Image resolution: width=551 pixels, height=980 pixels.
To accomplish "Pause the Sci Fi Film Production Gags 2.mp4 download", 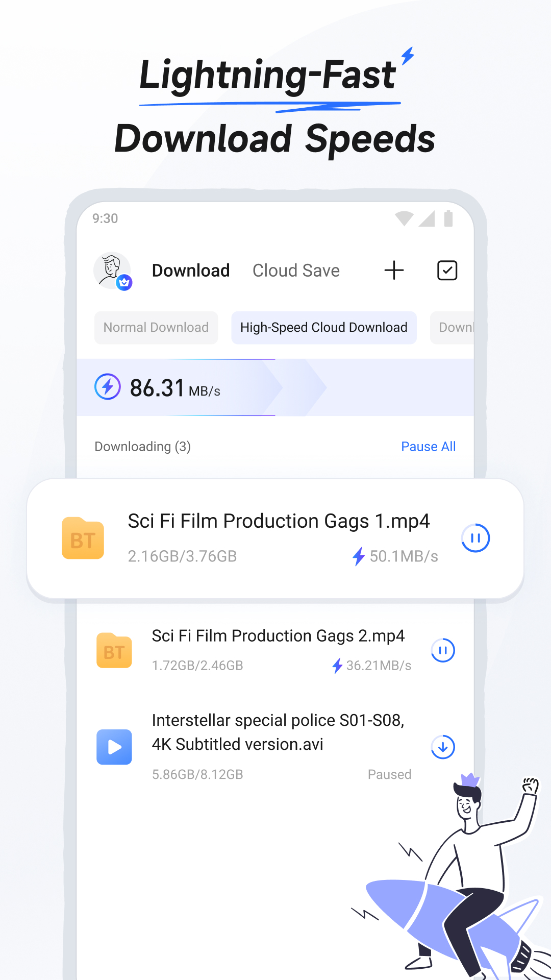I will (443, 650).
